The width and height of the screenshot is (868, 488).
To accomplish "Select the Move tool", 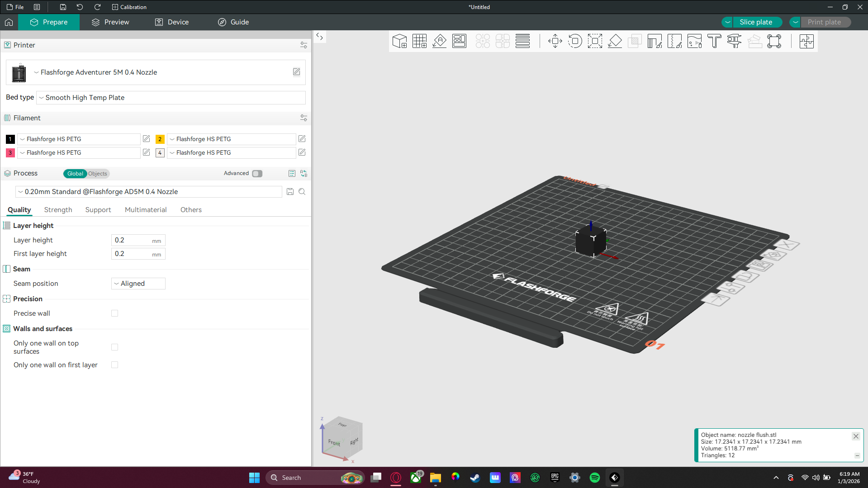I will point(555,41).
